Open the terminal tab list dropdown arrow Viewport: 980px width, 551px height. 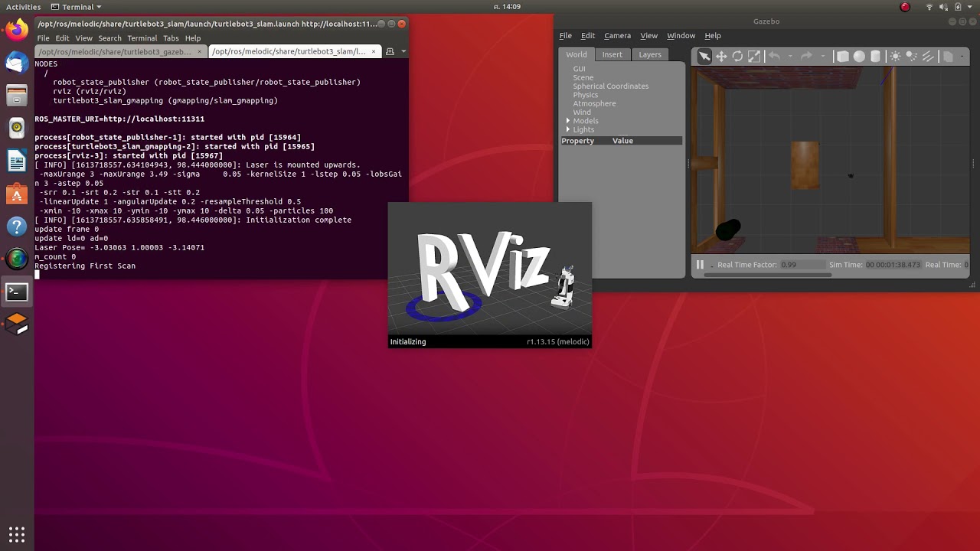pyautogui.click(x=403, y=51)
